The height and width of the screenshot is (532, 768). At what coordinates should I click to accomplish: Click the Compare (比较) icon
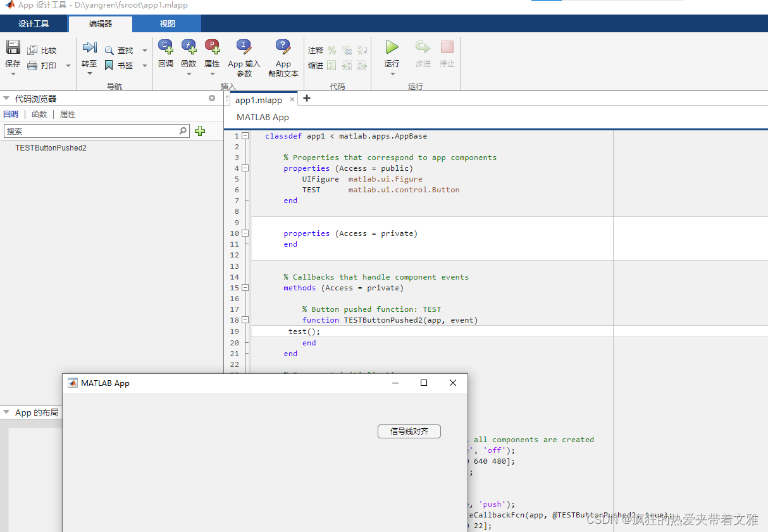coord(33,51)
